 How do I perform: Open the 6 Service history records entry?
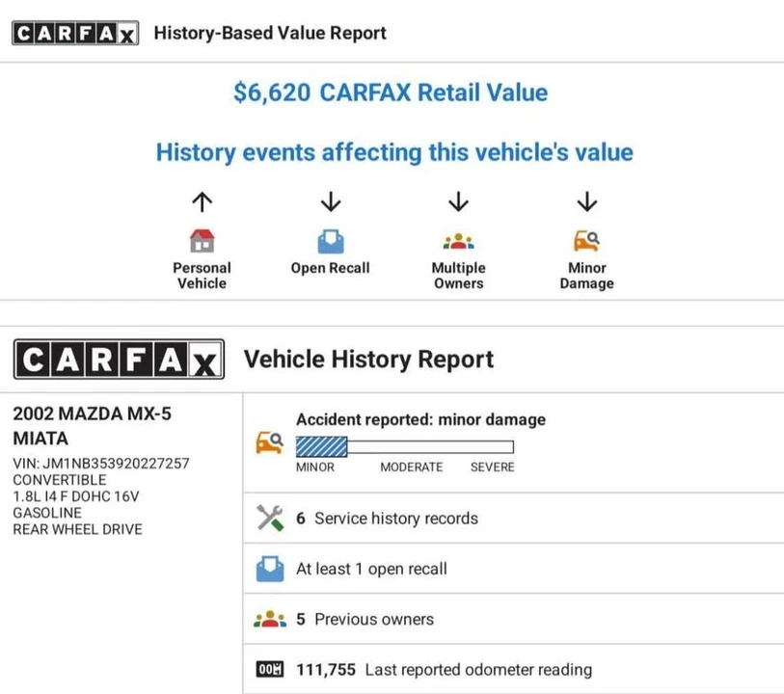513,519
